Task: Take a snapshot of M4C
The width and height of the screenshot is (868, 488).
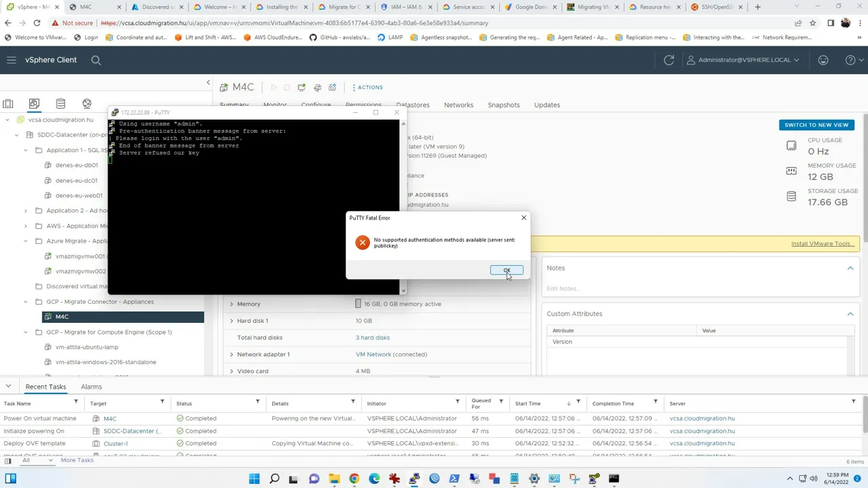Action: point(333,88)
